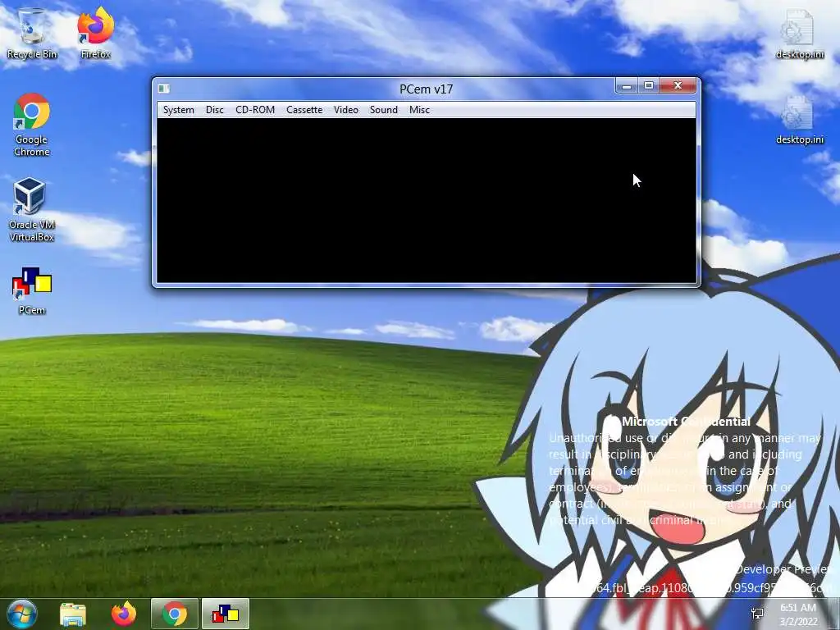Switch to Chrome in the taskbar
Viewport: 840px width, 630px height.
175,614
